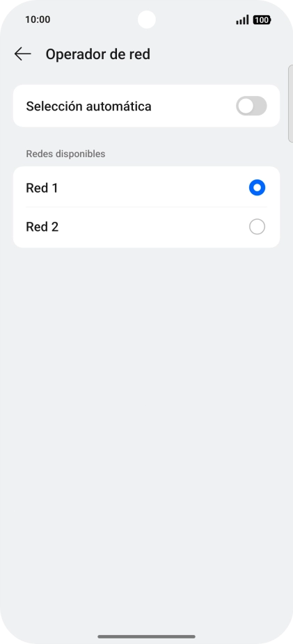This screenshot has height=644, width=293.
Task: Tap the empty gray area below the network list
Action: (146, 411)
